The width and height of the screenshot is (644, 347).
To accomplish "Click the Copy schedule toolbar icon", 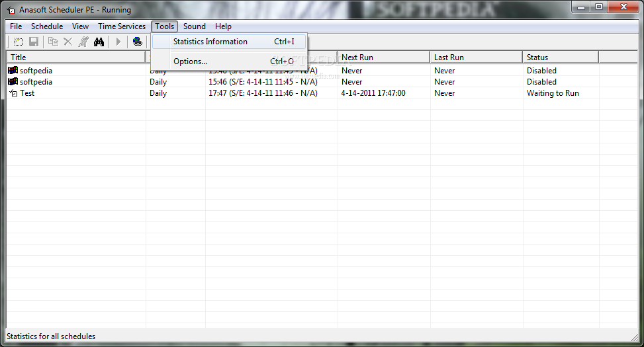I will [53, 42].
